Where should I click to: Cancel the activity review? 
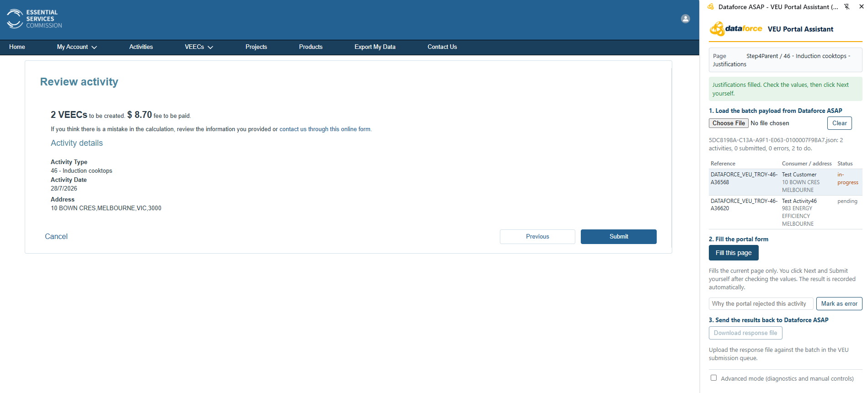[x=56, y=236]
